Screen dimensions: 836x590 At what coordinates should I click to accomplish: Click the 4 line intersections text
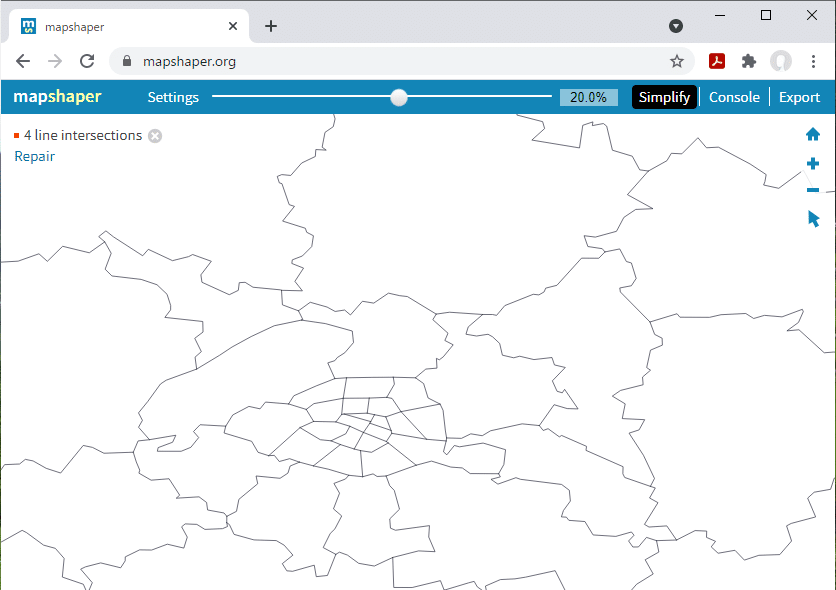click(83, 135)
